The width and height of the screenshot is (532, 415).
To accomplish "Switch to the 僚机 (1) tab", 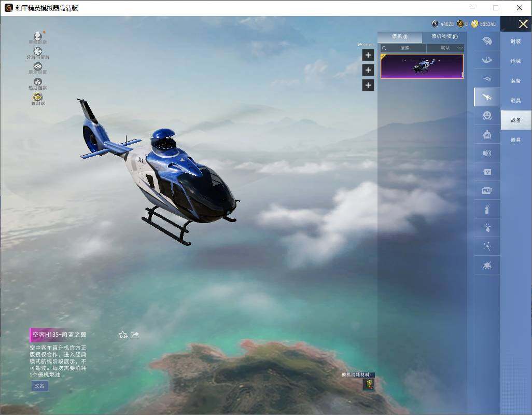I will pos(400,37).
